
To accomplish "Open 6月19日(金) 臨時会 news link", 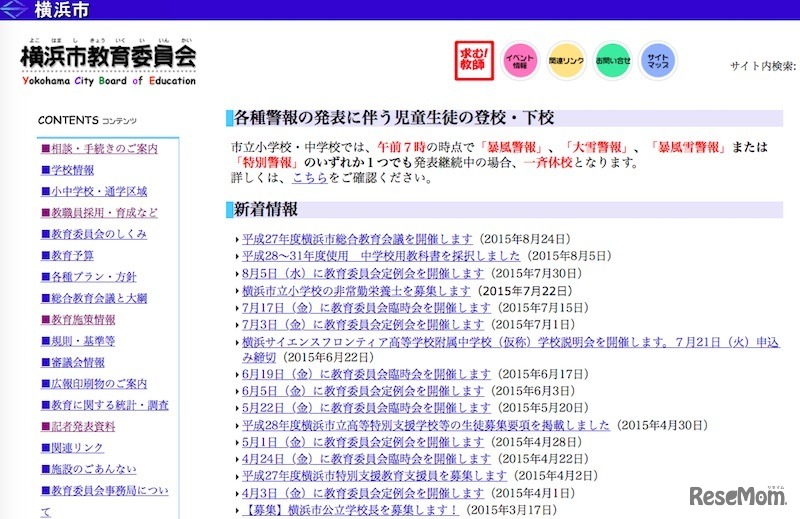I will tap(366, 374).
